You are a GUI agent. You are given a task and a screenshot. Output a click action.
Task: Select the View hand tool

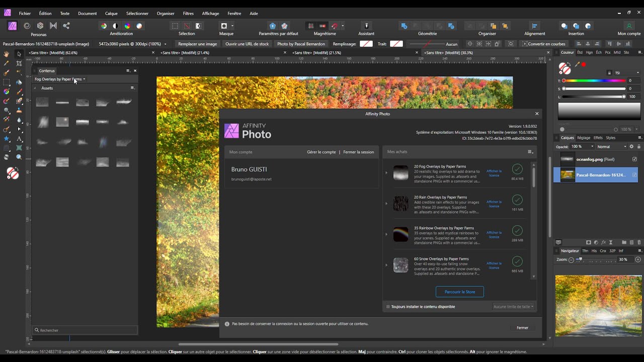[x=7, y=54]
